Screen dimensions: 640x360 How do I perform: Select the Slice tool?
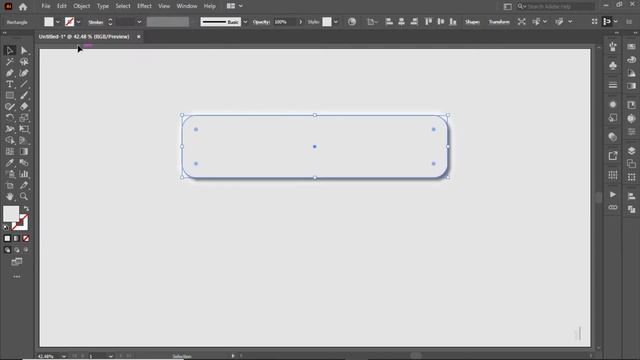pos(24,185)
